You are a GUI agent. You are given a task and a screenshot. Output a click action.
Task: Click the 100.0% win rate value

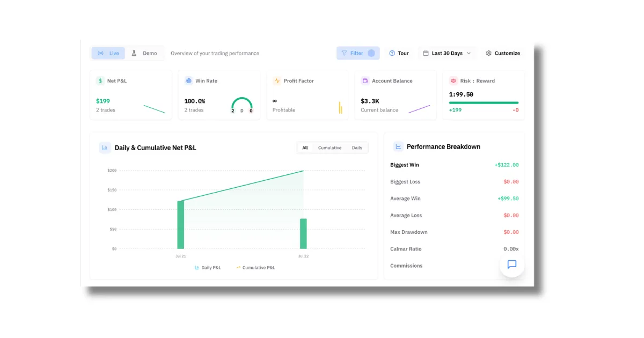tap(195, 101)
